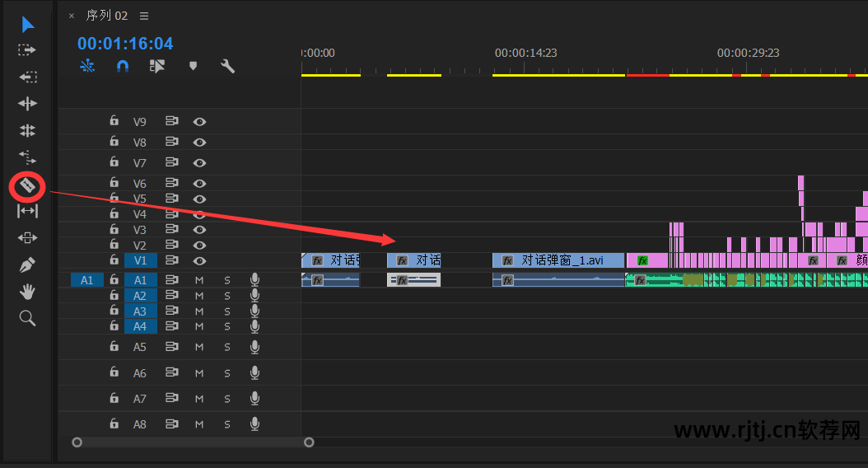The image size is (868, 468).
Task: Toggle sync lock for track V1
Action: (171, 260)
